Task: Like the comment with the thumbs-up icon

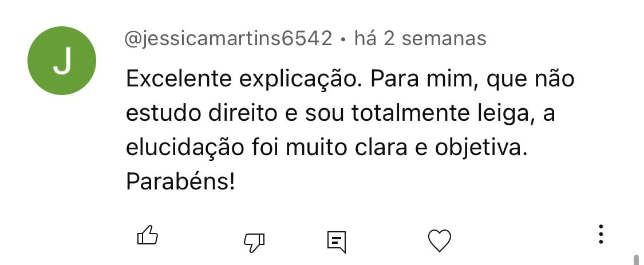Action: click(x=148, y=235)
